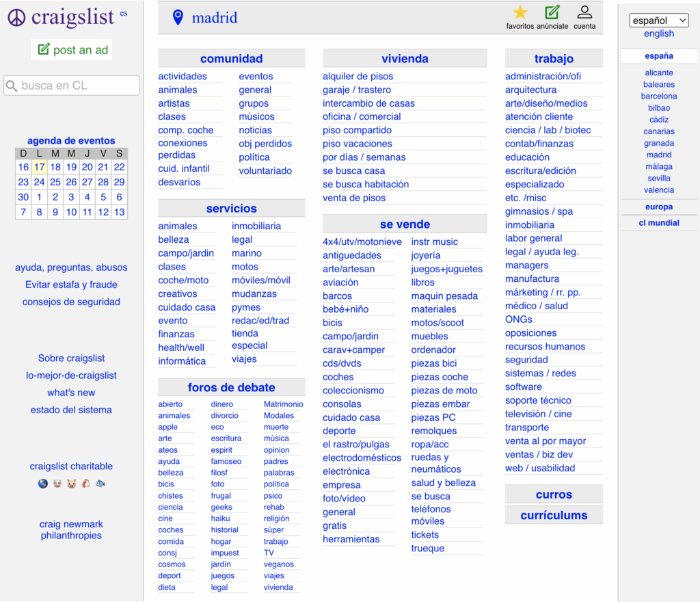Viewport: 700px width, 602px height.
Task: Open cuenta via the person icon
Action: [584, 12]
